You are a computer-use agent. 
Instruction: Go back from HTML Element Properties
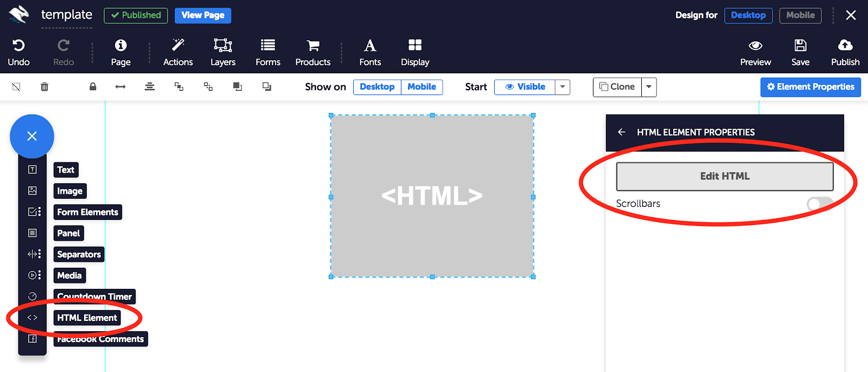[x=622, y=132]
